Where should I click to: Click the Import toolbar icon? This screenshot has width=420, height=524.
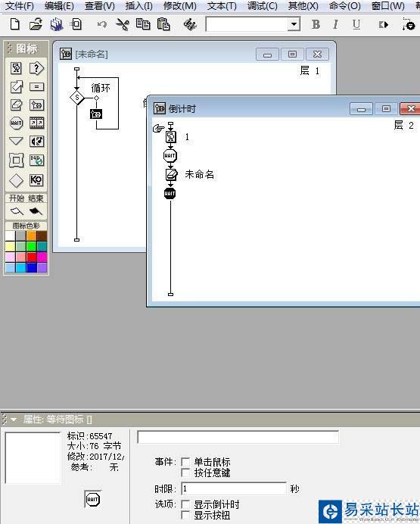76,24
